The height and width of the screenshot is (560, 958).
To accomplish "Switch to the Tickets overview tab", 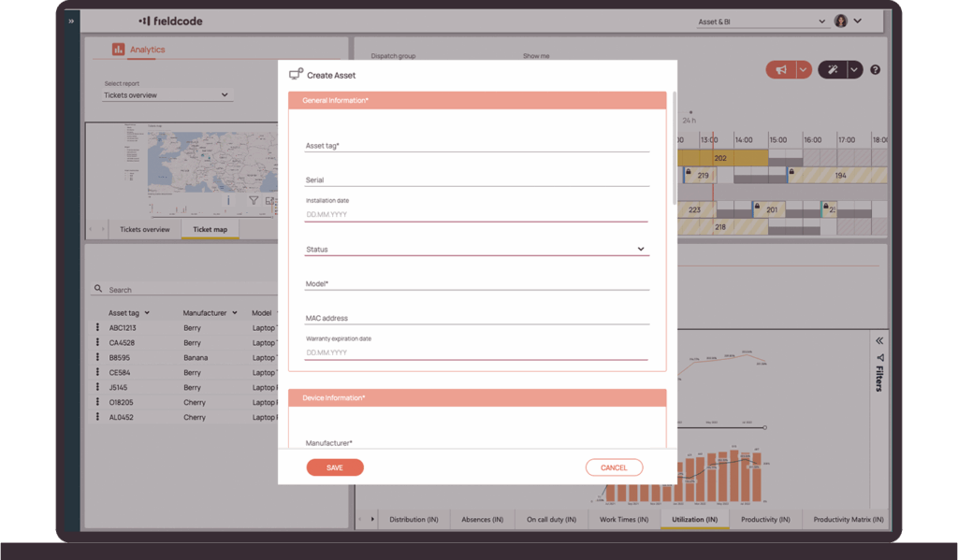I will click(144, 229).
